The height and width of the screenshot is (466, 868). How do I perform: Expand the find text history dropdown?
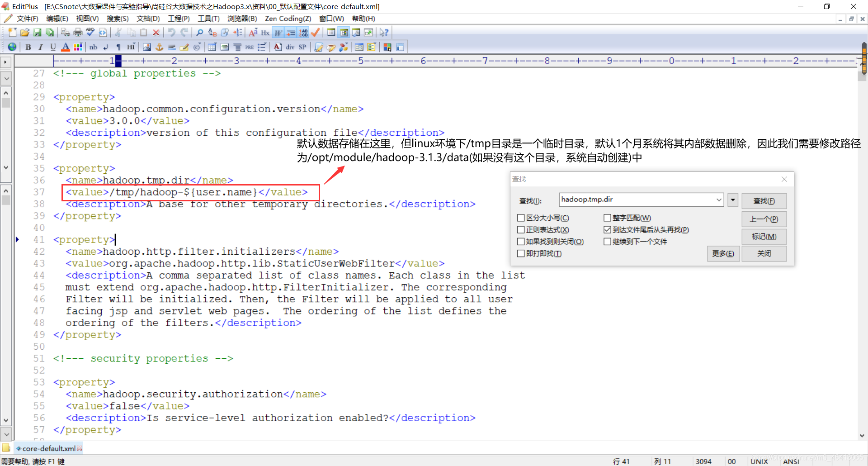click(x=719, y=200)
